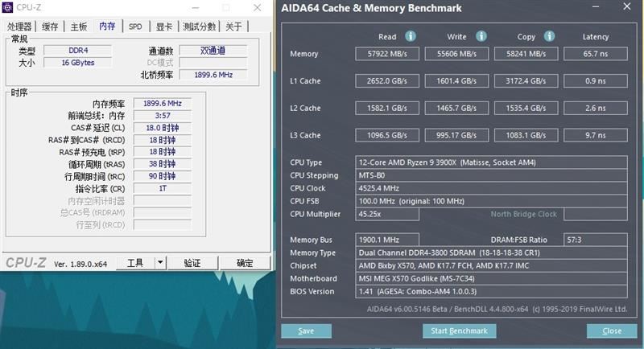
Task: Click the Copy info icon
Action: coord(549,36)
